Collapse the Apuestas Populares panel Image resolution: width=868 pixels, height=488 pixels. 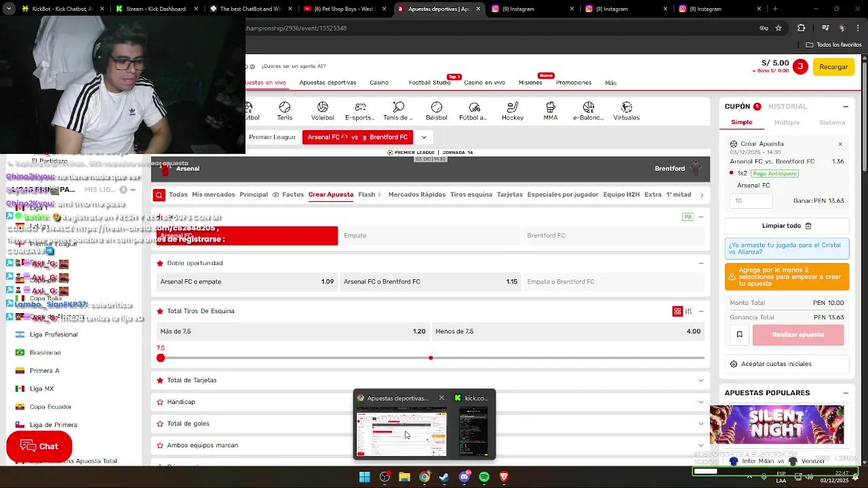click(846, 393)
